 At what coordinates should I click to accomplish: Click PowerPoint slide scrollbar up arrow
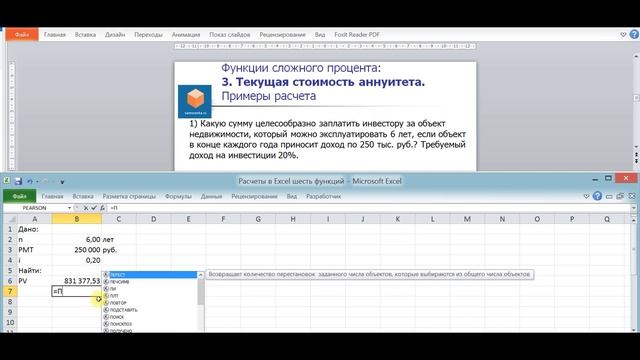636,56
